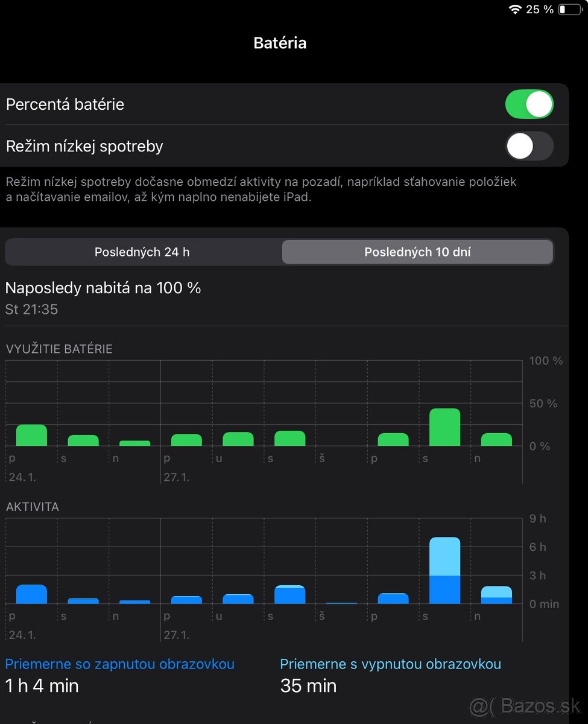
Task: Select first blue activity bar for 24.1.
Action: (31, 594)
